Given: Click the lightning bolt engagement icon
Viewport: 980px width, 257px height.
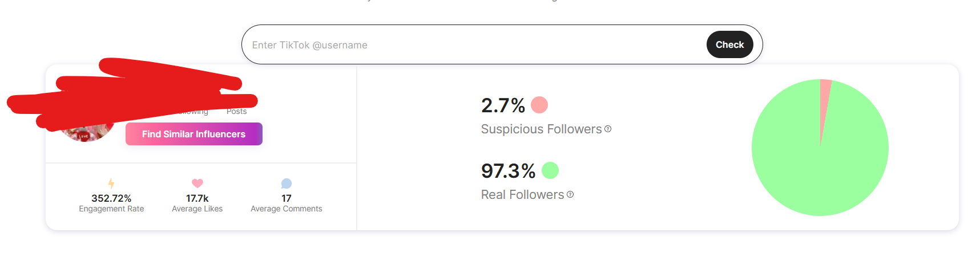Looking at the screenshot, I should pyautogui.click(x=111, y=183).
